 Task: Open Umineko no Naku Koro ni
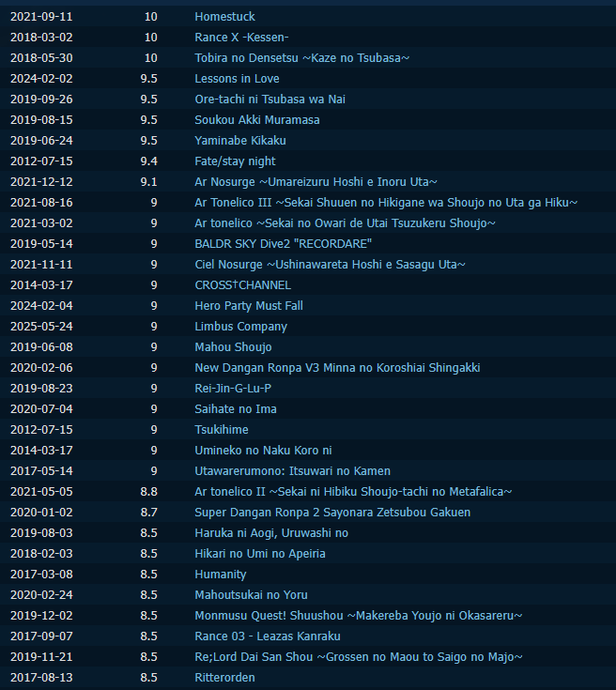click(x=263, y=451)
